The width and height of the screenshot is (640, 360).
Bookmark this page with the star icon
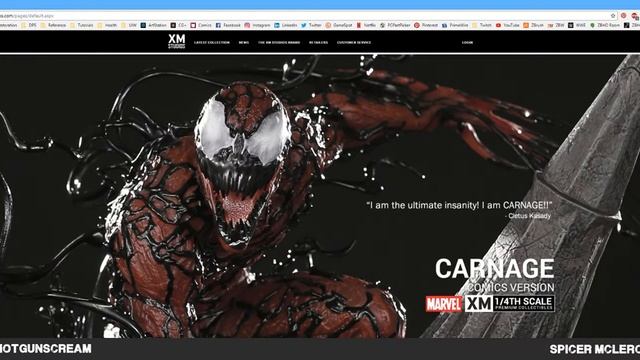[613, 16]
